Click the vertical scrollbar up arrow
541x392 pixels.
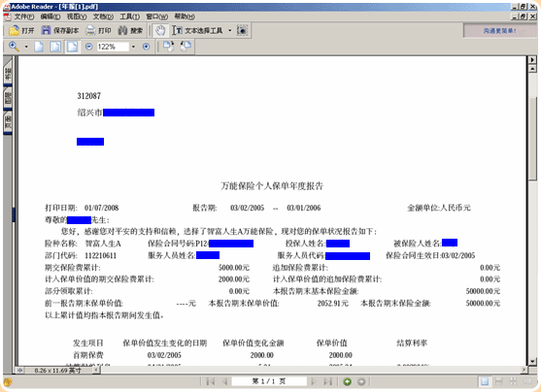(532, 69)
